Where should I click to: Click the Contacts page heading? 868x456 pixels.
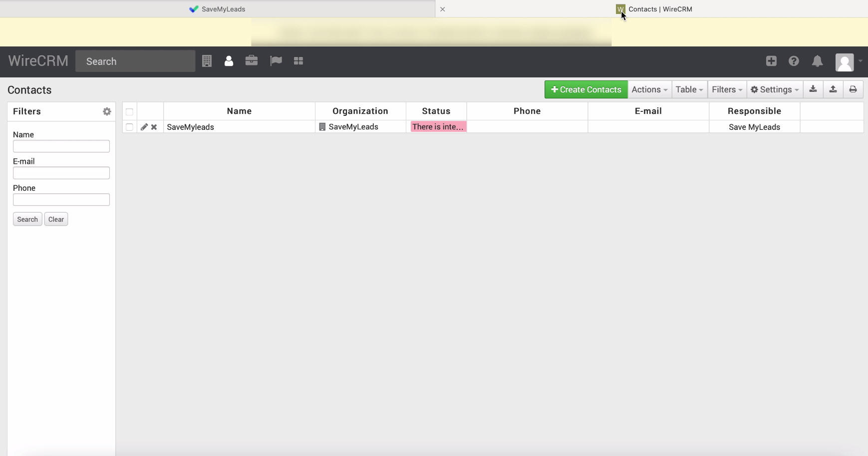click(29, 90)
